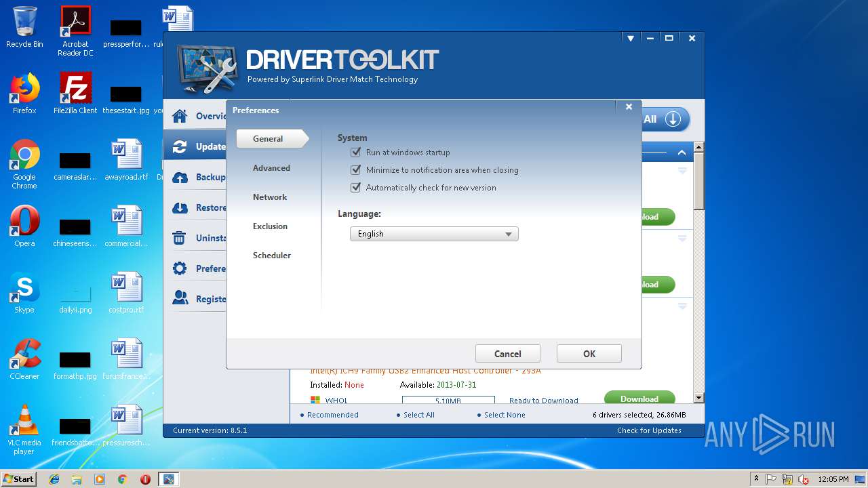Toggle Run at windows startup checkbox
Viewport: 868px width, 488px height.
tap(355, 152)
